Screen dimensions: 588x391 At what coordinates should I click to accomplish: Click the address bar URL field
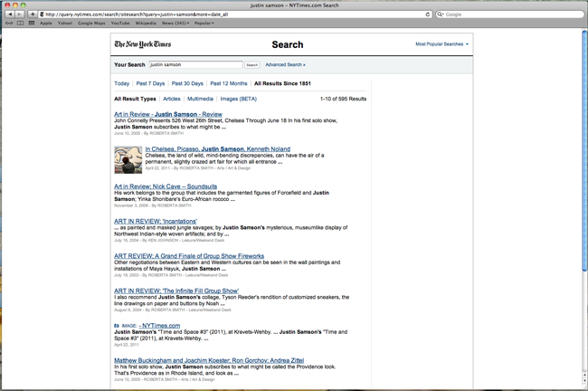tap(235, 14)
